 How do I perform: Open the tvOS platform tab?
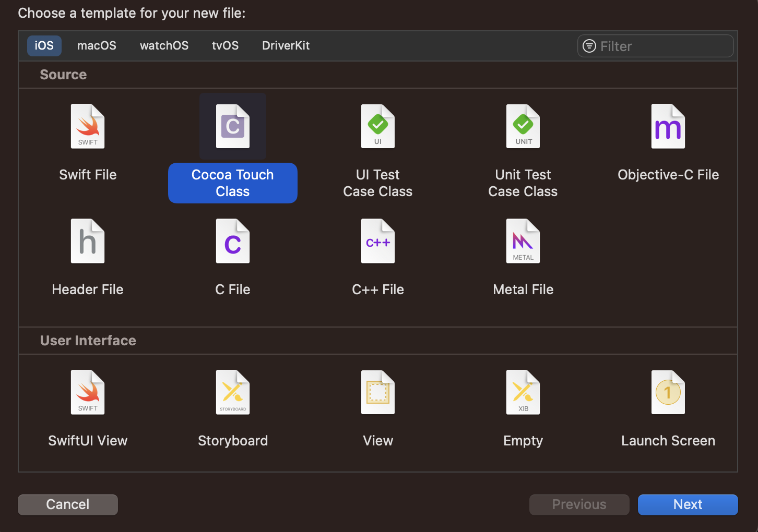[225, 45]
